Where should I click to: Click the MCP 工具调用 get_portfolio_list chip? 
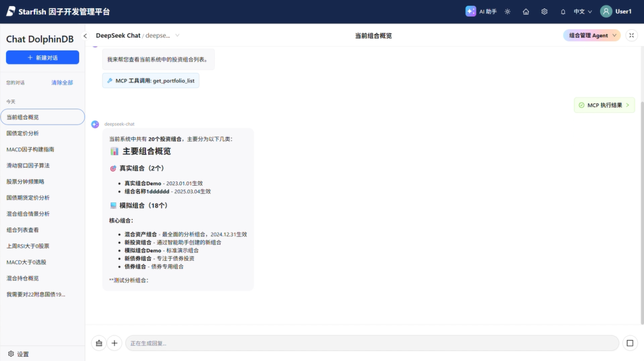coord(151,81)
